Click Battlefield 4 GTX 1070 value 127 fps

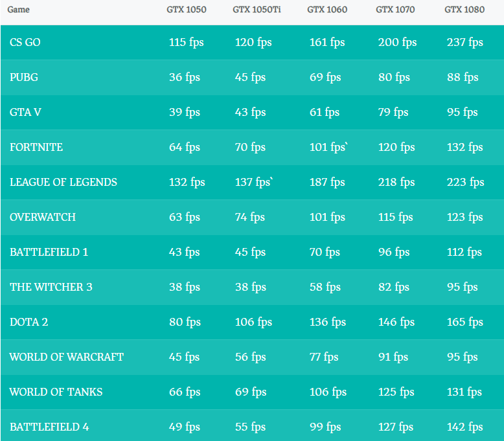[x=396, y=427]
